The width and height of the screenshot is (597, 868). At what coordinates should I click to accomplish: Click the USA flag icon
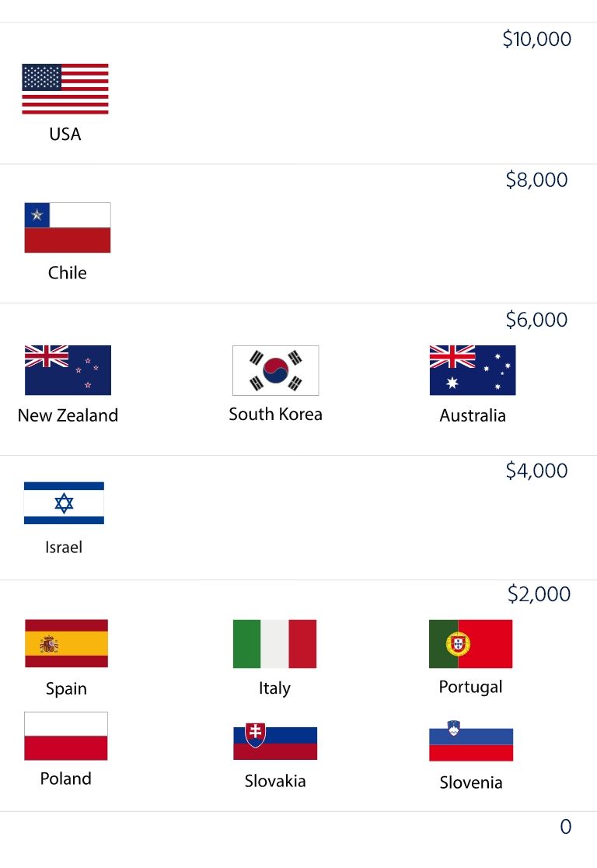(x=65, y=89)
